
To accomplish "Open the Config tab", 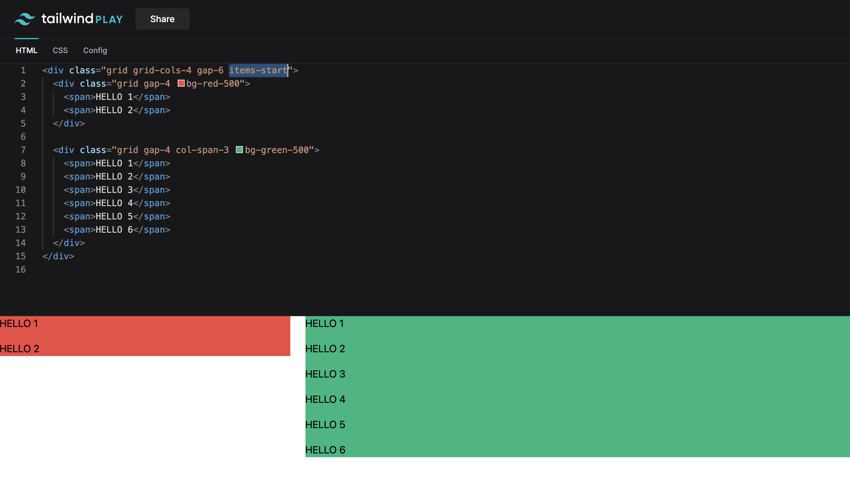I will click(x=95, y=50).
